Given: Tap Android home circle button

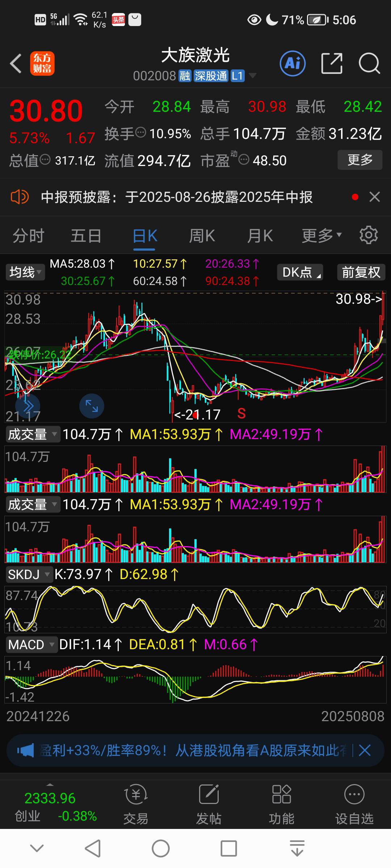Looking at the screenshot, I should pyautogui.click(x=161, y=848).
